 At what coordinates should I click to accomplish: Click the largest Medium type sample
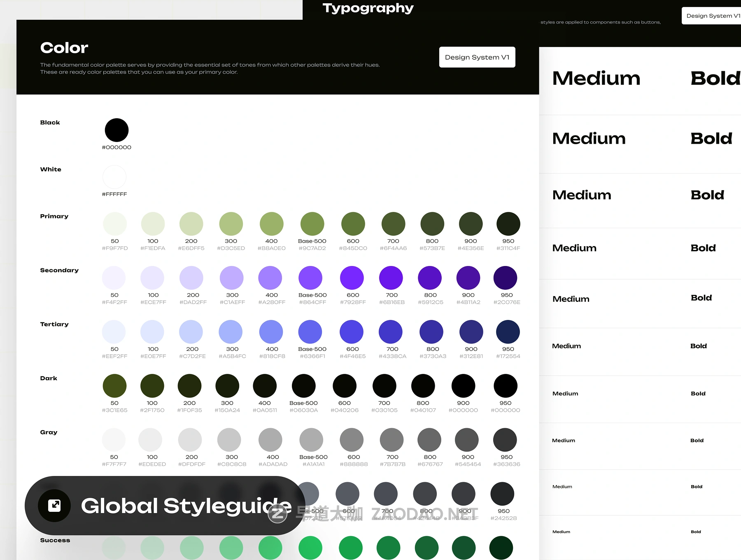pyautogui.click(x=596, y=78)
